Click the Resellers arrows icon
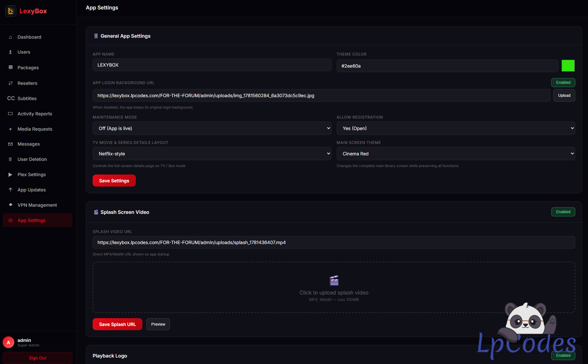Image resolution: width=588 pixels, height=364 pixels. [x=10, y=83]
